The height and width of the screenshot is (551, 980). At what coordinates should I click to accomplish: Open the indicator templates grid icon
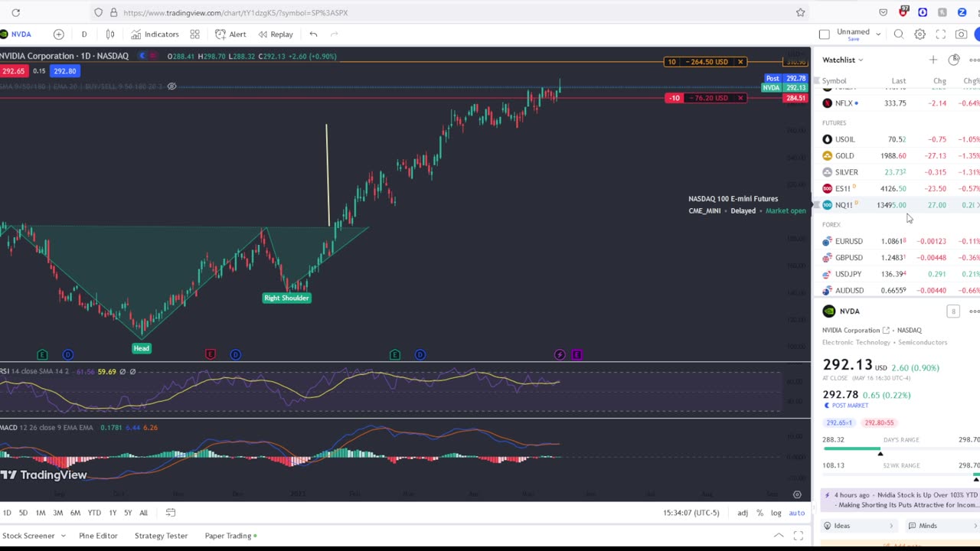(194, 34)
